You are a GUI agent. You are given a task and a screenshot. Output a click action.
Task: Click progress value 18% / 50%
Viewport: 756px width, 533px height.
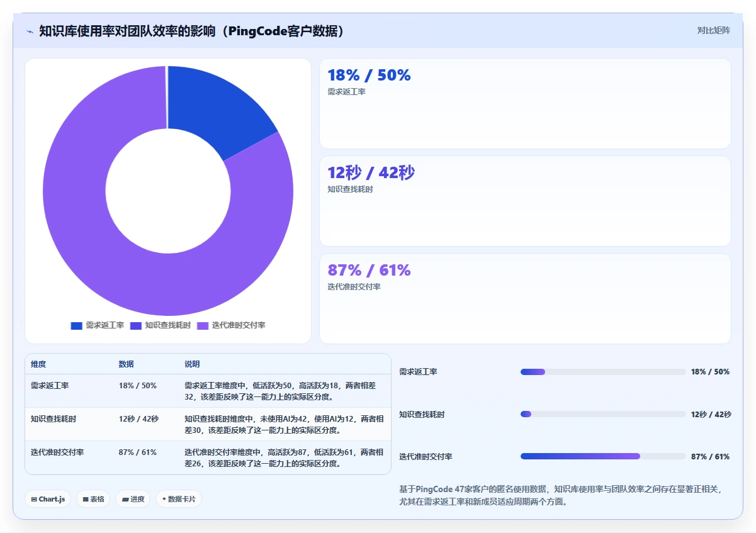(x=710, y=372)
